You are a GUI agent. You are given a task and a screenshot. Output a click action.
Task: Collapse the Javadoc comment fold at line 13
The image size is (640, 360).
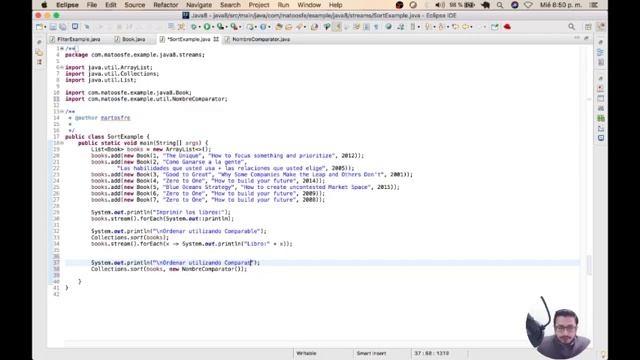pyautogui.click(x=62, y=111)
